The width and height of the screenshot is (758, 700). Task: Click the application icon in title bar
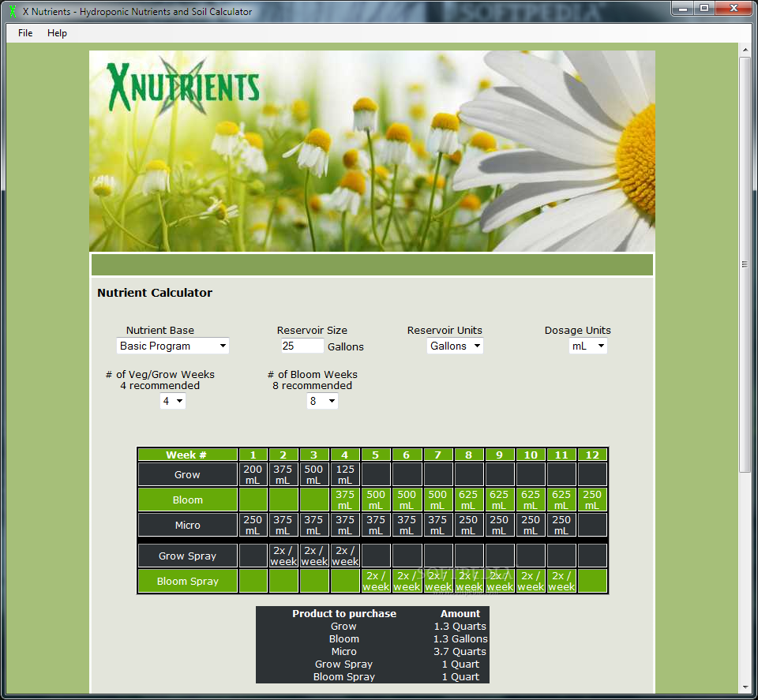13,11
